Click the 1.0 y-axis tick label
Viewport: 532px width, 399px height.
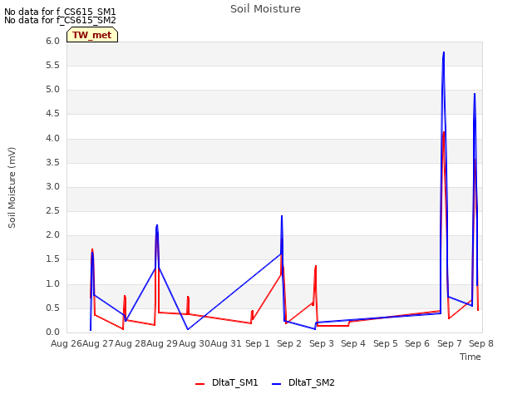(x=52, y=284)
